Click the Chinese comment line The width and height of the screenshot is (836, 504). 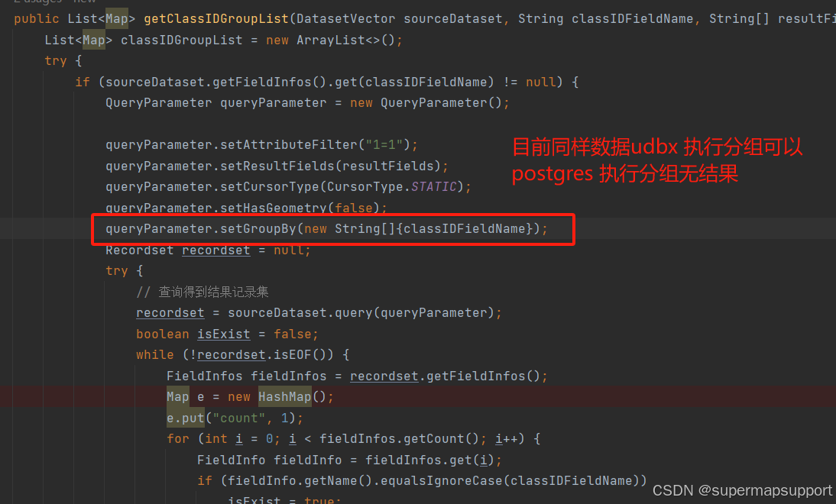coord(202,292)
